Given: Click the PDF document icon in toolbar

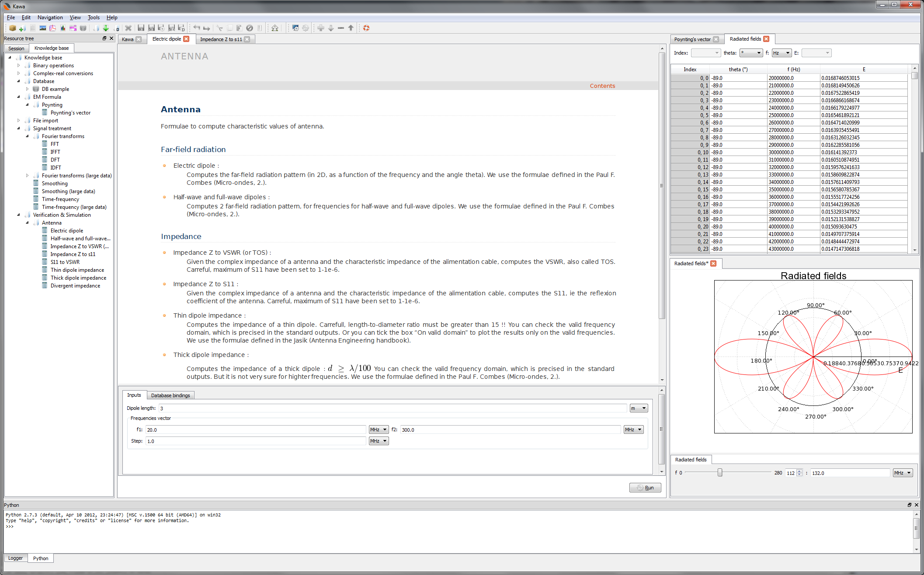Looking at the screenshot, I should 52,28.
